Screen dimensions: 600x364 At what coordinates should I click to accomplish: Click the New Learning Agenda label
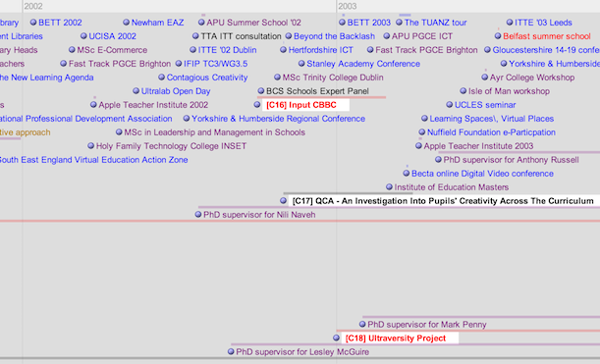(47, 78)
